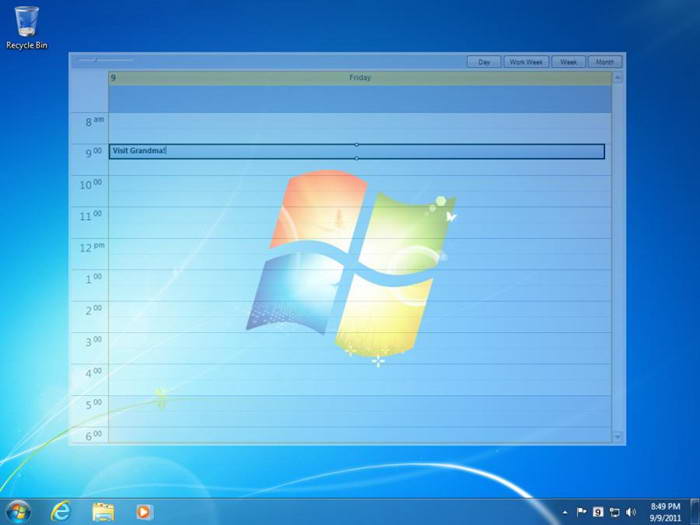Click the 3:00 time label
This screenshot has width=700, height=525.
(x=93, y=342)
